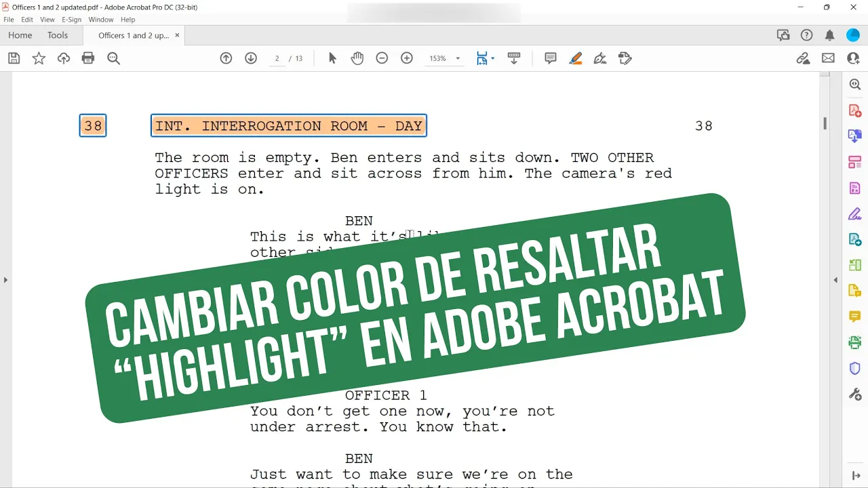This screenshot has height=488, width=868.
Task: Open the Find text magnifier in the toolbar
Action: [113, 58]
